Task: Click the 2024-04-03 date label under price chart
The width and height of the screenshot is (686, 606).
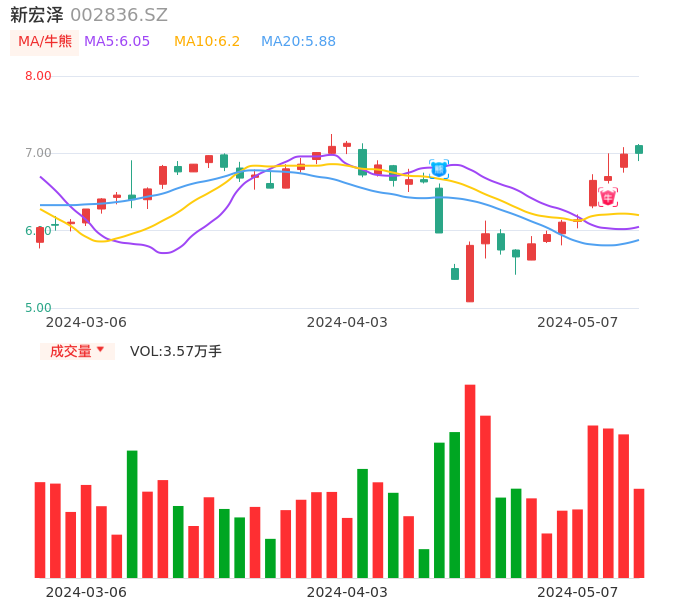Action: coord(347,322)
